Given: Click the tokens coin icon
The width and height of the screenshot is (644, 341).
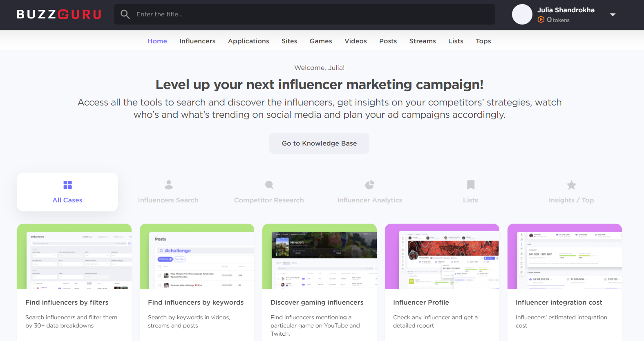Looking at the screenshot, I should (x=541, y=20).
